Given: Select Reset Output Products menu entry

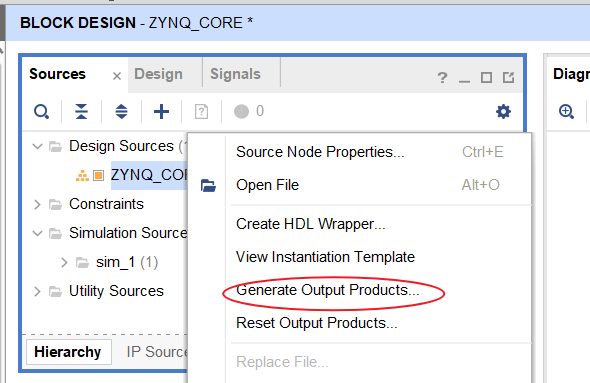Looking at the screenshot, I should 316,323.
